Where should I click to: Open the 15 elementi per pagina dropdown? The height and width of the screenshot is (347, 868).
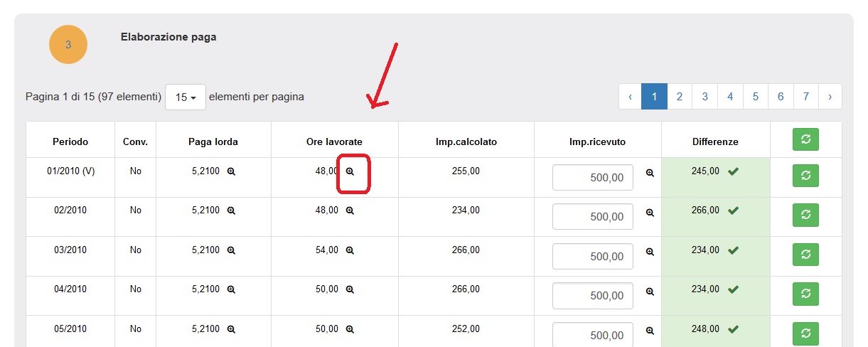[x=186, y=97]
